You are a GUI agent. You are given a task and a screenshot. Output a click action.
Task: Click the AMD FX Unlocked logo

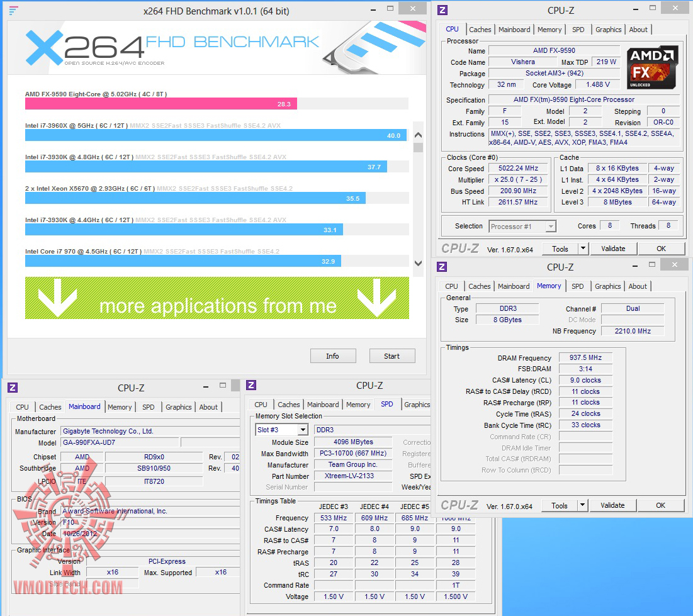(652, 67)
